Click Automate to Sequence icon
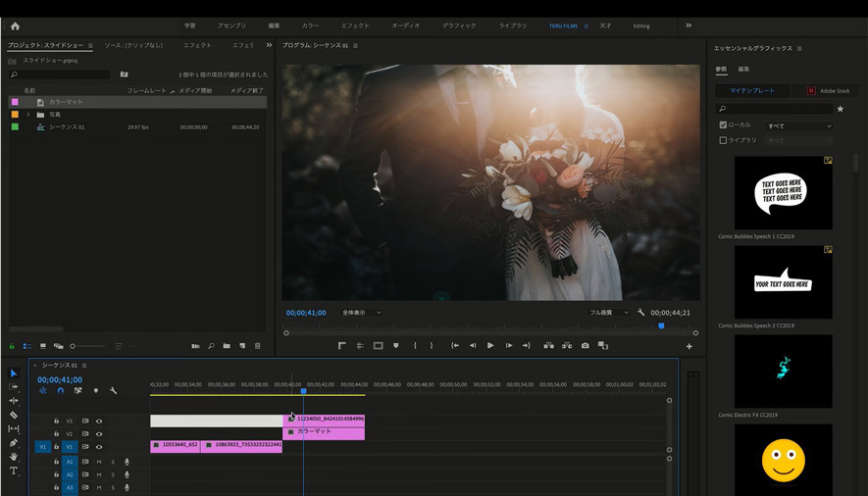Viewport: 868px width, 496px height. pos(195,346)
